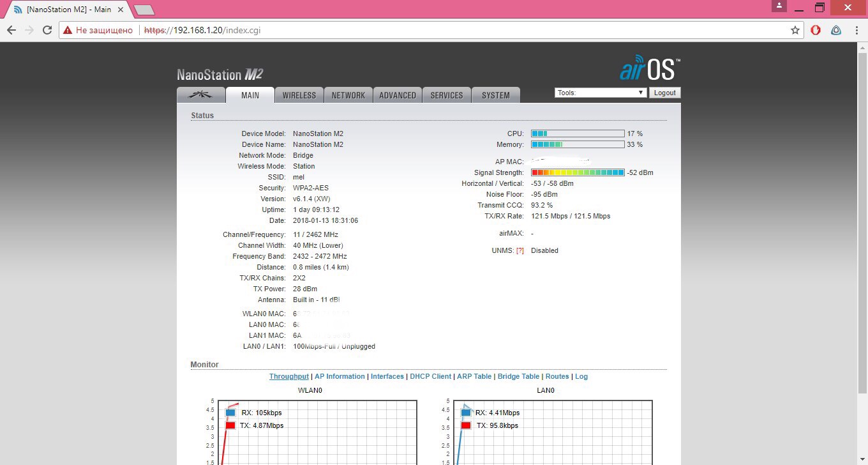
Task: Click the WLAN0 throughput graph
Action: click(x=318, y=432)
